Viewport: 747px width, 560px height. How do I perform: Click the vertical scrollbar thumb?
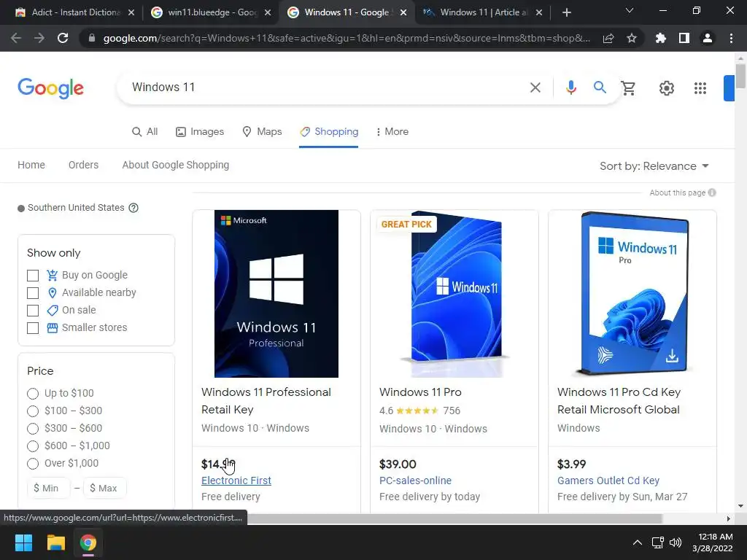[x=740, y=76]
